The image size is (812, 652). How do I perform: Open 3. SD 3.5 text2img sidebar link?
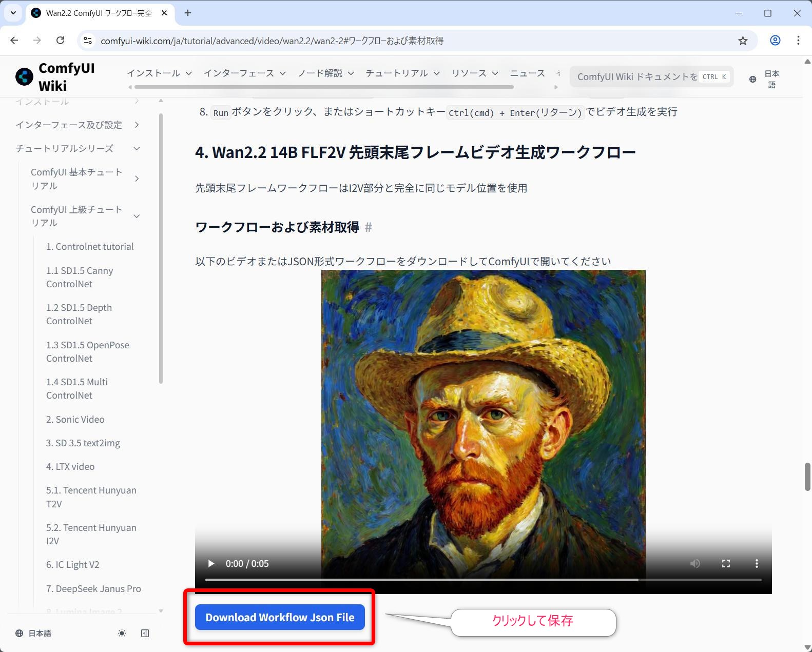pyautogui.click(x=83, y=443)
